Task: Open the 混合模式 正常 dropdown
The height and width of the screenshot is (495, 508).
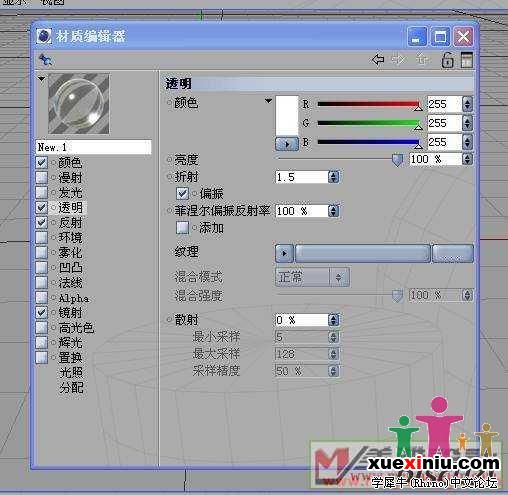Action: (312, 277)
